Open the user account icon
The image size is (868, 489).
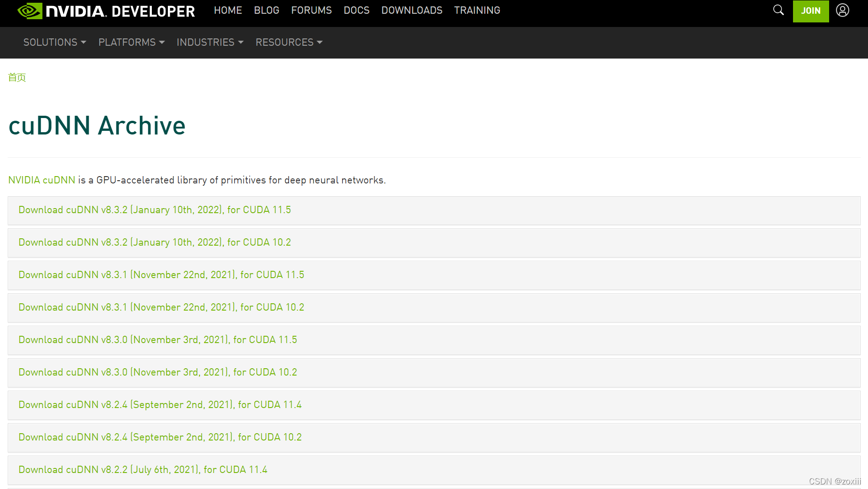842,10
